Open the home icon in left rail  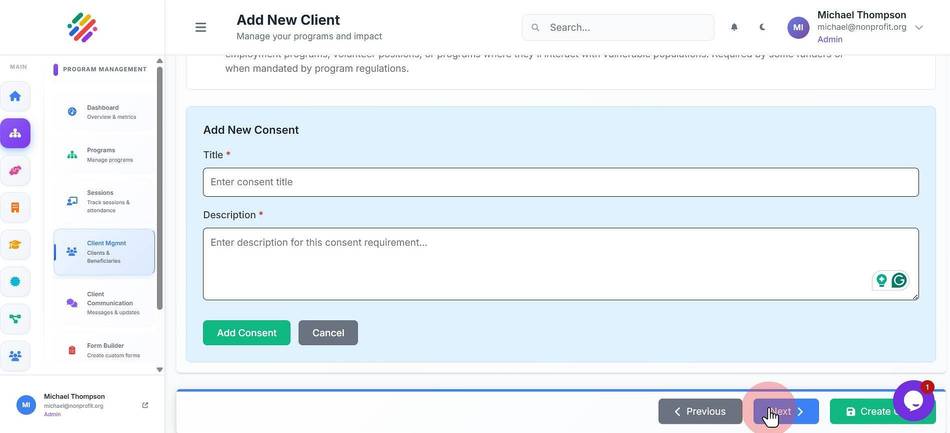tap(15, 96)
